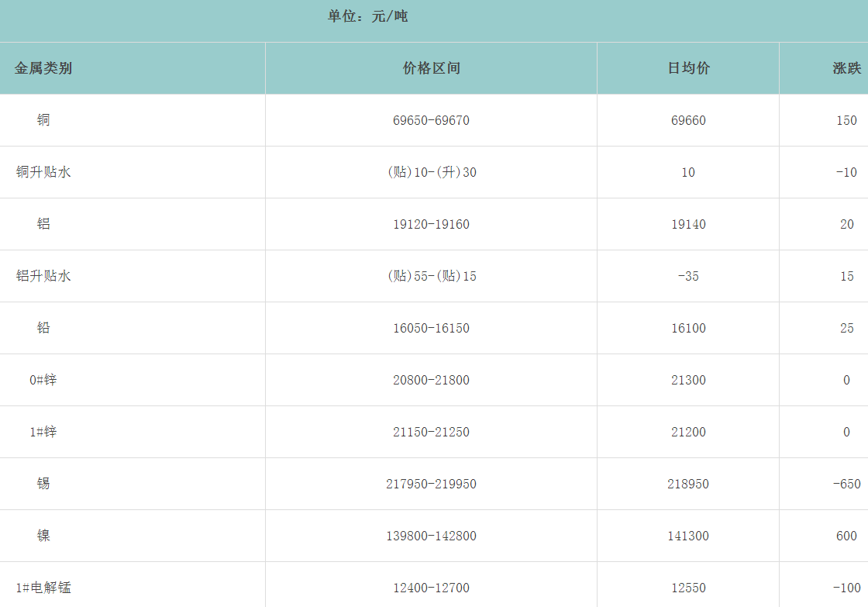The width and height of the screenshot is (868, 607).
Task: Click the 日均价 column header
Action: pyautogui.click(x=688, y=68)
